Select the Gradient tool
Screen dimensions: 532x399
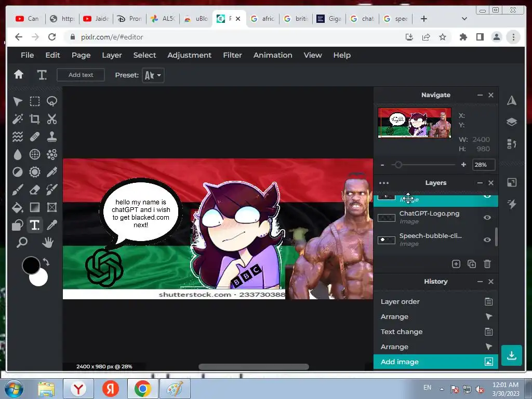35,207
